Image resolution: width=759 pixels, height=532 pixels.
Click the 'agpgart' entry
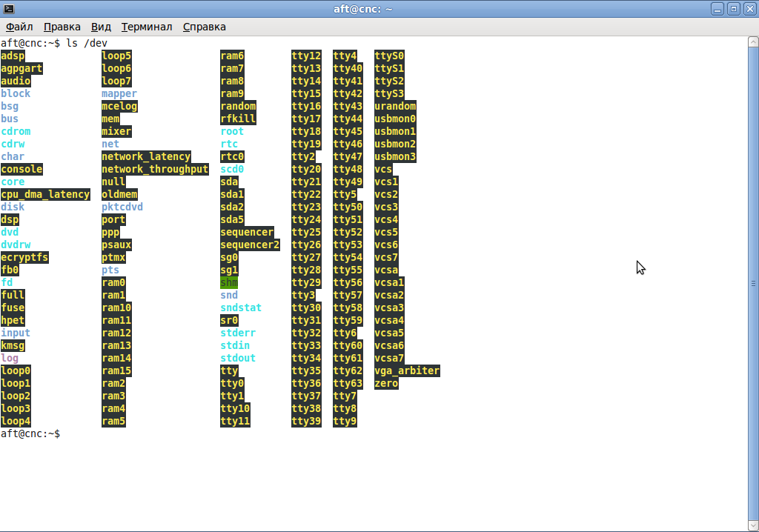(x=21, y=68)
